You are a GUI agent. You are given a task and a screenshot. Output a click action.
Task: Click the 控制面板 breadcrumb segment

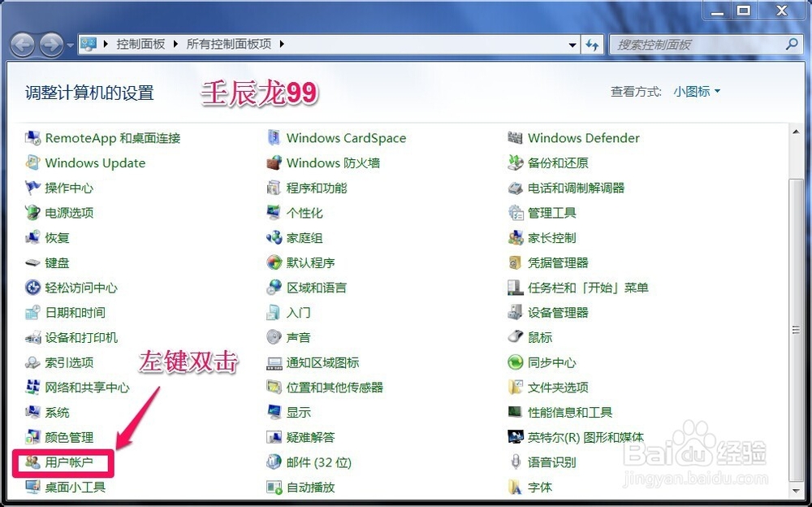[x=140, y=44]
